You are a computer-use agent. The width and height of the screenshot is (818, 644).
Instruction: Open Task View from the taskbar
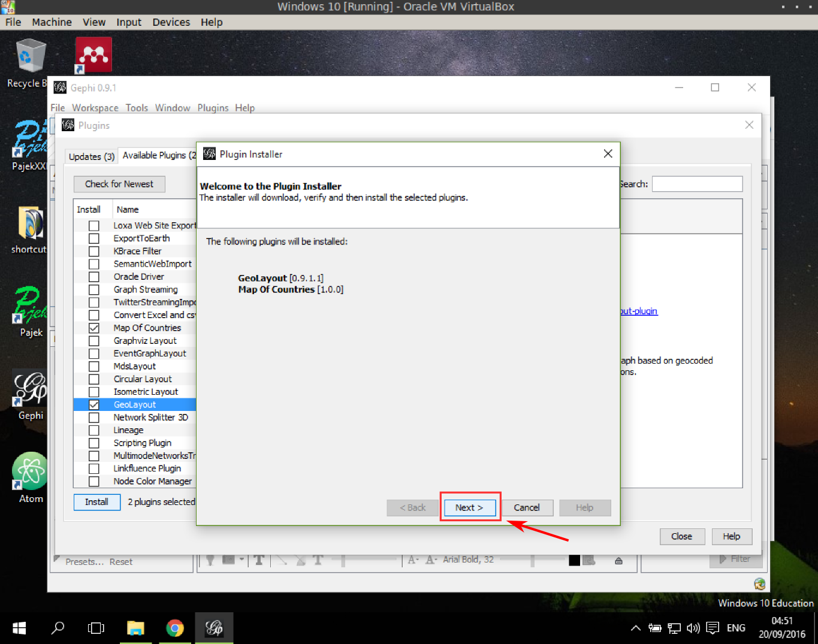click(x=96, y=628)
